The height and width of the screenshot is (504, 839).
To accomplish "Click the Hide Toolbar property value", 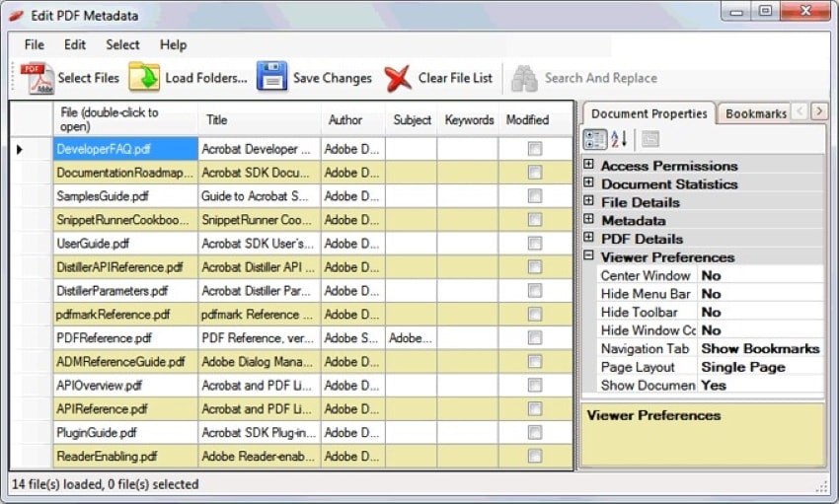I will 760,312.
